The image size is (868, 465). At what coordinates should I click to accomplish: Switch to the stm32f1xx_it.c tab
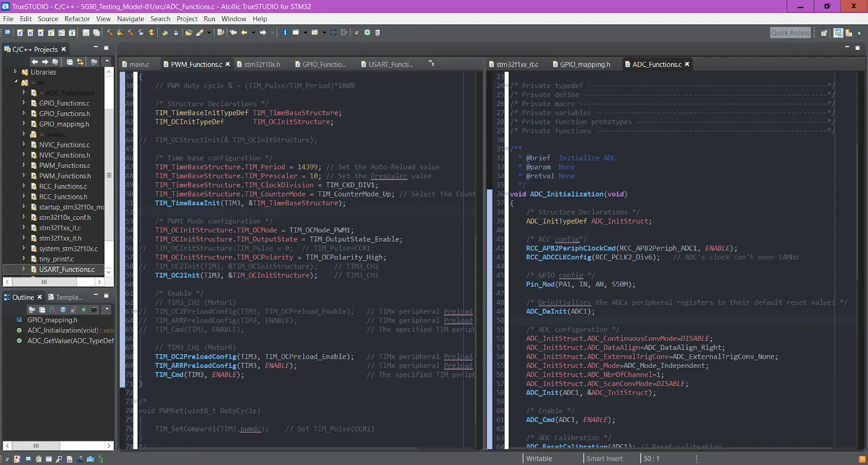click(513, 64)
